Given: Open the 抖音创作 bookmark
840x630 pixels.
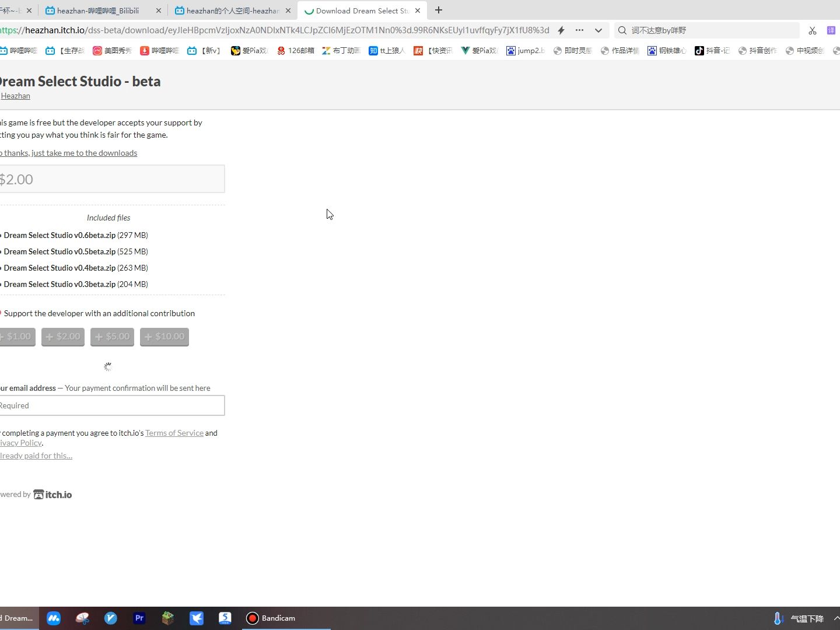Looking at the screenshot, I should tap(757, 51).
